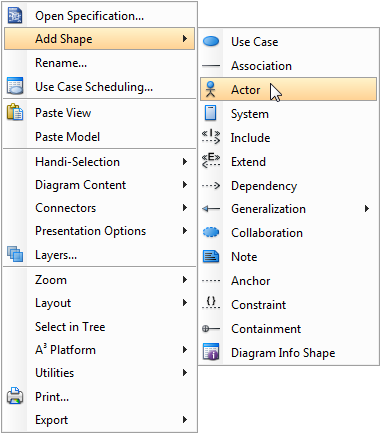Click the Handi-Selection menu label

point(77,162)
